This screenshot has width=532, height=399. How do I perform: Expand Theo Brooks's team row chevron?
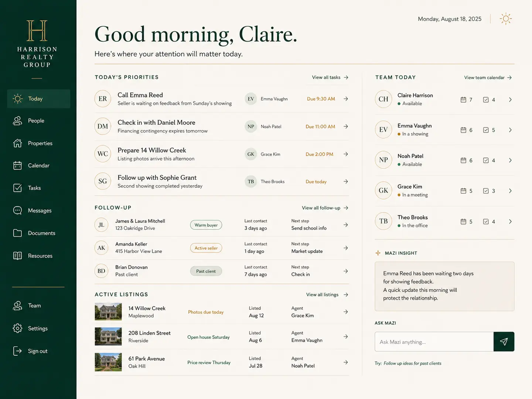[x=510, y=222]
